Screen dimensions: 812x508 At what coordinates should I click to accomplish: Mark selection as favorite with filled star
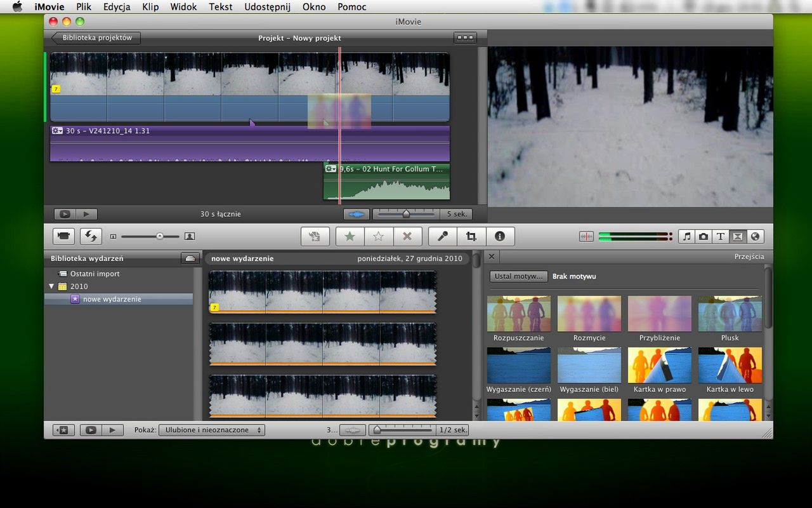pos(350,236)
